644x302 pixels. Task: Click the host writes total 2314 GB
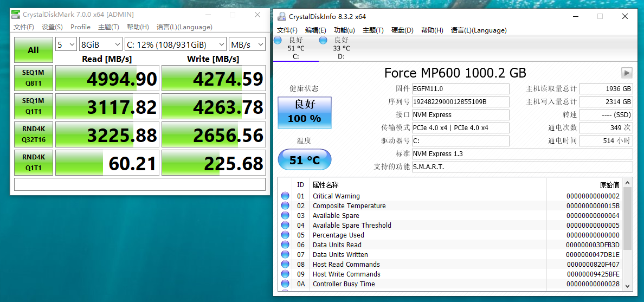pos(606,102)
